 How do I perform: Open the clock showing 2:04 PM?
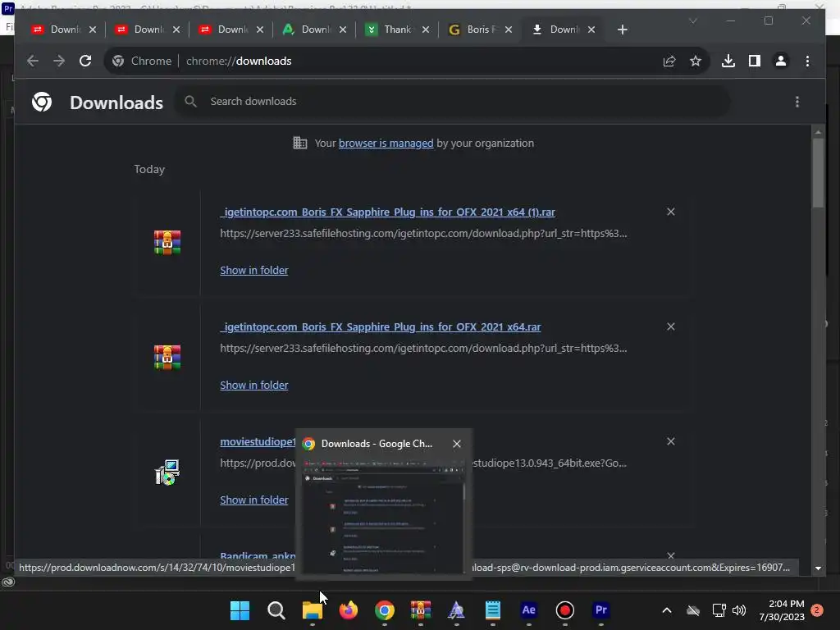click(782, 610)
